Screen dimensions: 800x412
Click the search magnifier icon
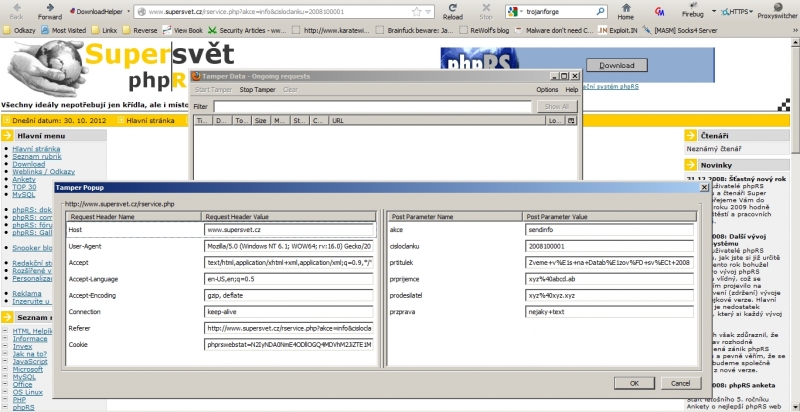pyautogui.click(x=601, y=11)
